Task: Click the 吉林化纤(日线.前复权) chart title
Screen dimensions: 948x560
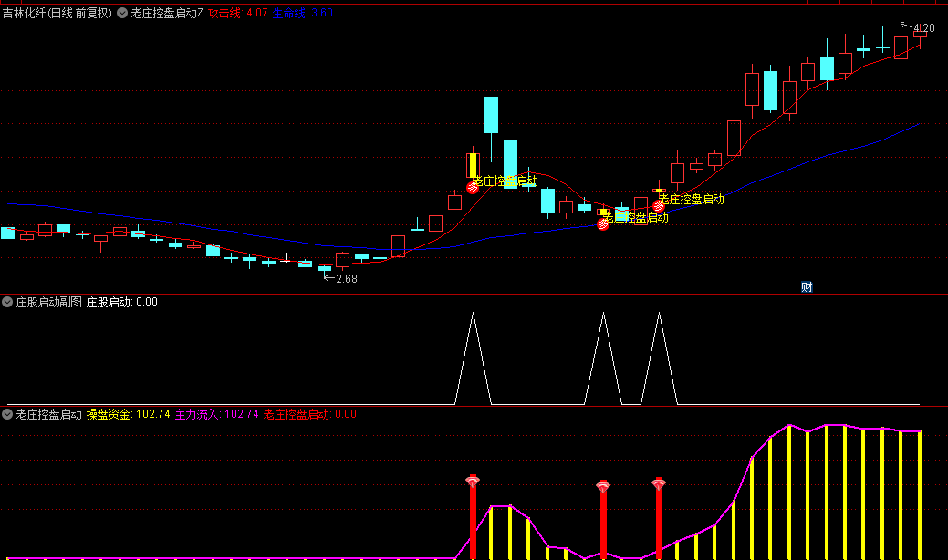Action: [x=57, y=13]
